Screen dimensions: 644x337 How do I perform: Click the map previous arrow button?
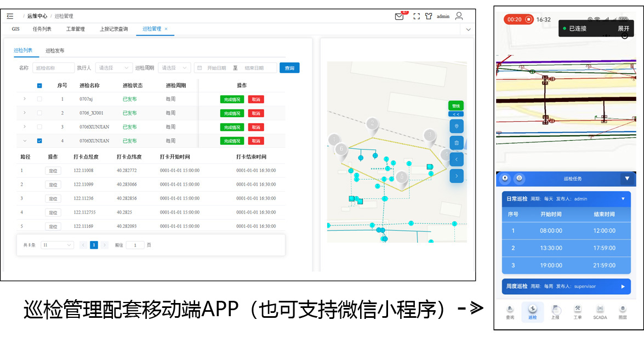pyautogui.click(x=457, y=159)
